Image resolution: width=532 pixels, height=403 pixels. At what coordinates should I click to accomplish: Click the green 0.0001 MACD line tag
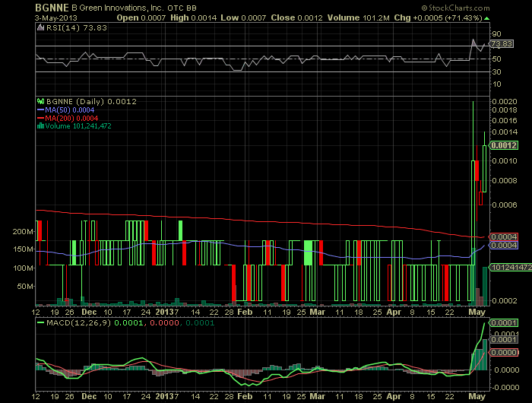503,322
